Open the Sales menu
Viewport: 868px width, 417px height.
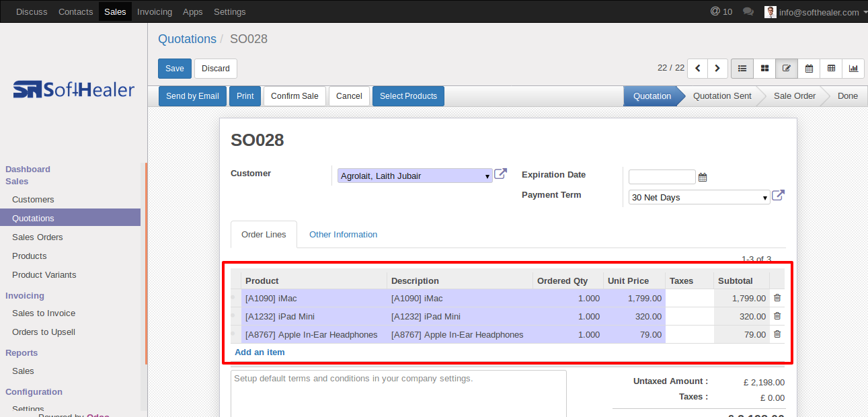tap(115, 12)
